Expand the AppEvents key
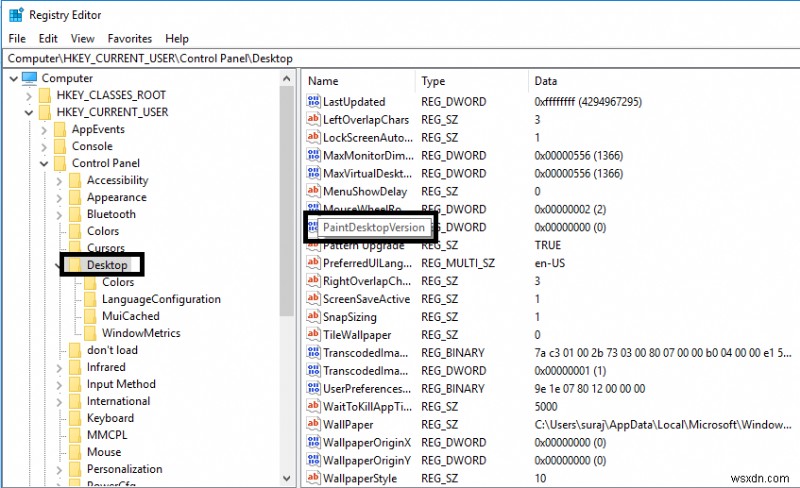 coord(44,130)
